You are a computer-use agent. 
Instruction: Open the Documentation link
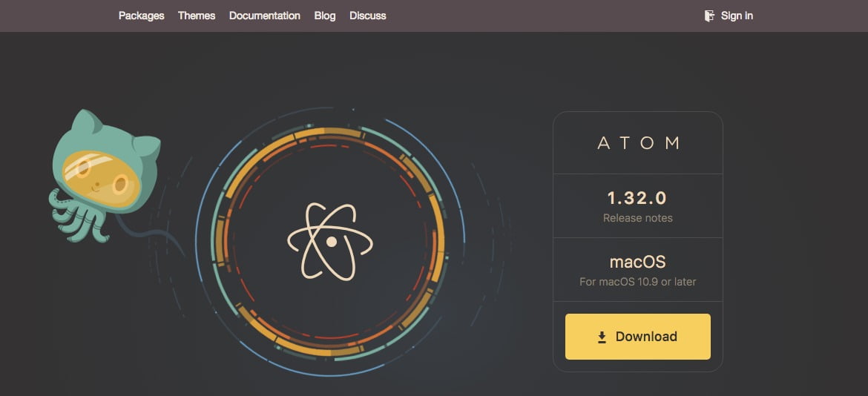click(265, 16)
